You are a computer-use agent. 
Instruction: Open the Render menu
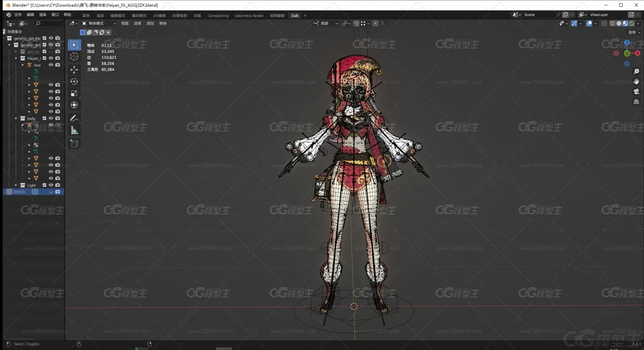pos(43,14)
